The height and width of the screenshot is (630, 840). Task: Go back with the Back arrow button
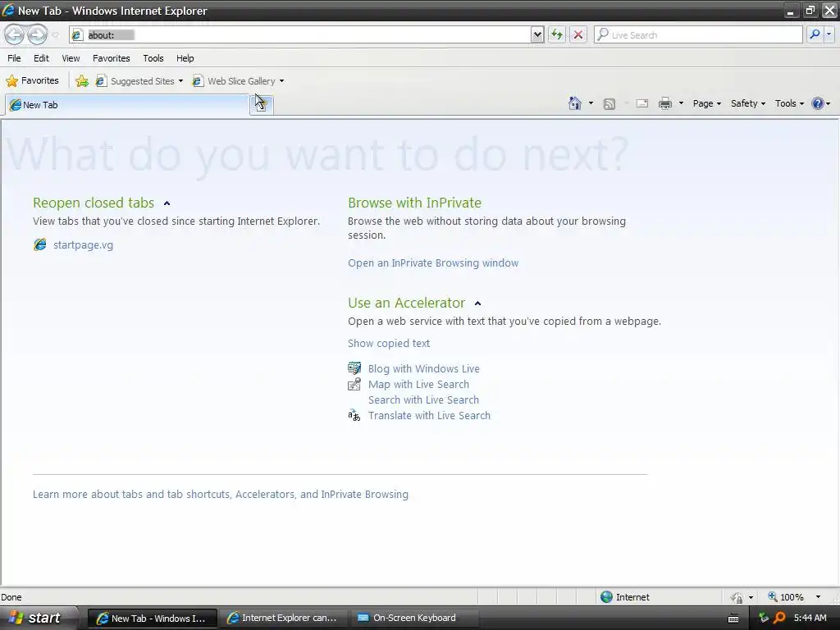point(15,34)
